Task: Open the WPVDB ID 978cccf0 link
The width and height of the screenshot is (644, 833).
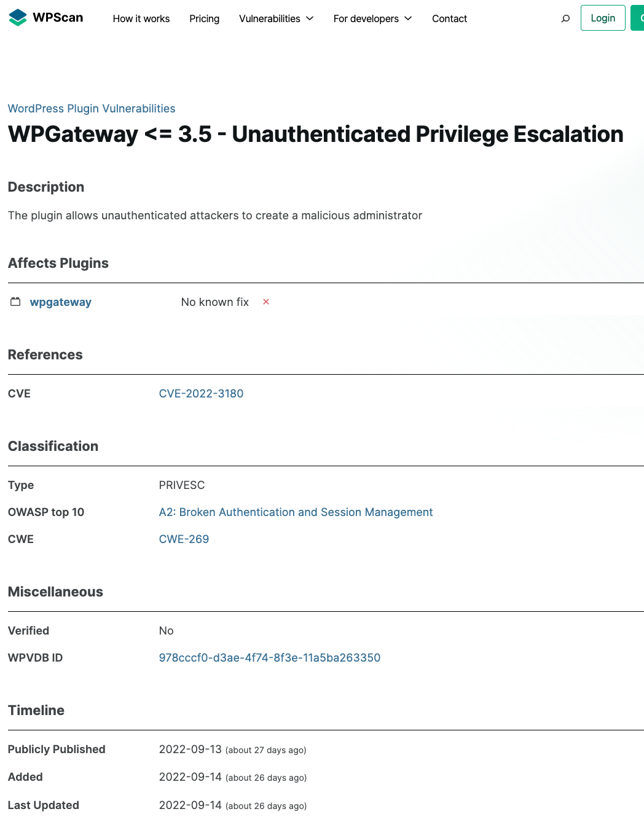Action: (270, 658)
